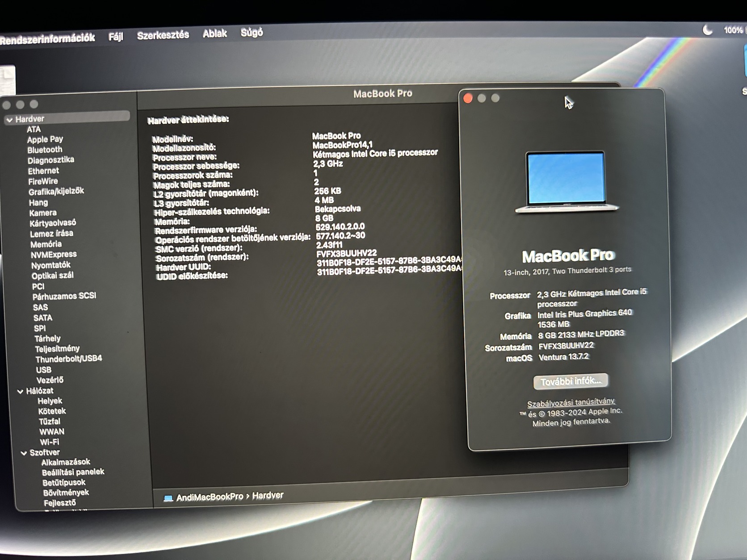Select Tárhely in the sidebar
747x560 pixels.
tap(47, 339)
